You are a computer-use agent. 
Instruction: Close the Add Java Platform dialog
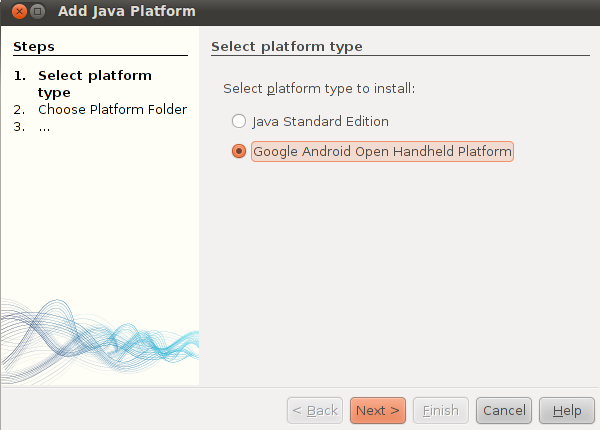(x=19, y=11)
